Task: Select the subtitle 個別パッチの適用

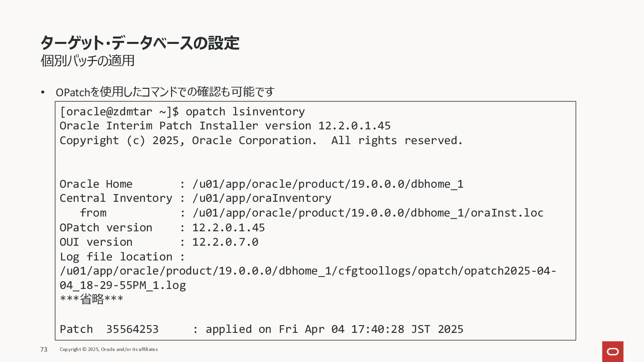Action: tap(88, 61)
